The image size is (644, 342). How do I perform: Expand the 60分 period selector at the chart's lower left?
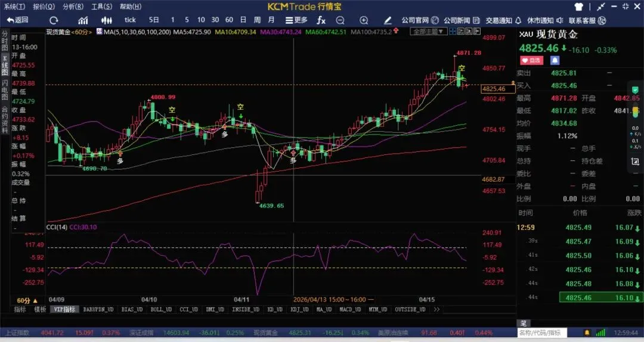point(27,300)
